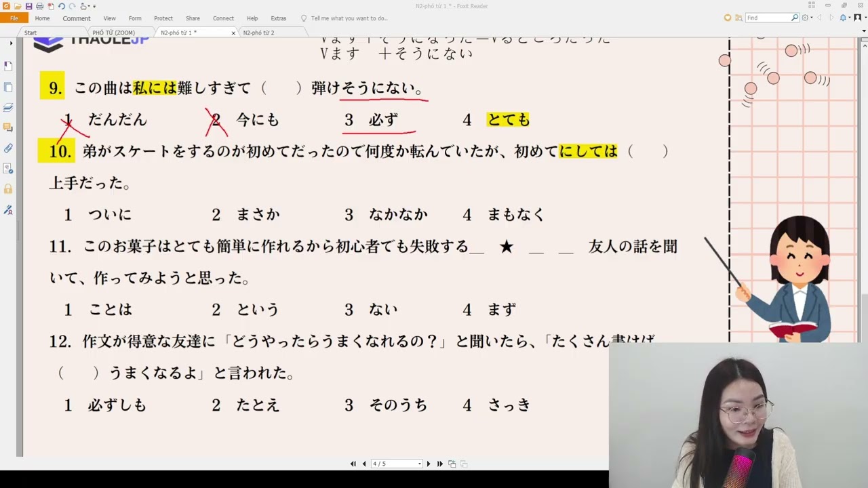Open the Digital Signatures panel icon
Screen dimensions: 868x488
tap(8, 168)
